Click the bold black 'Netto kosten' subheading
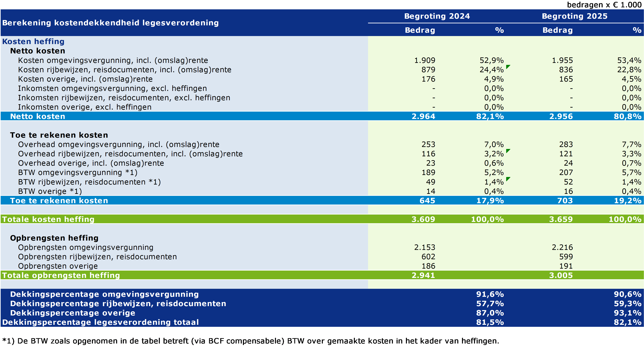Viewport: 644px width, 355px height. pos(38,51)
